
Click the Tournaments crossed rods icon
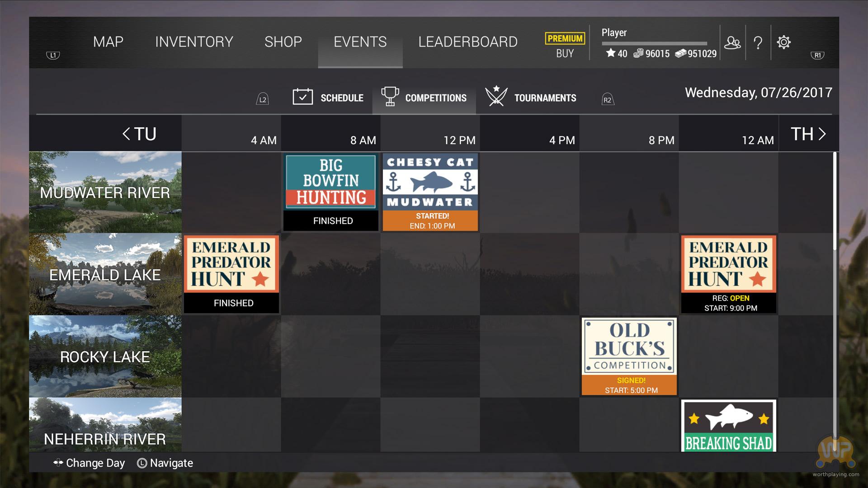coord(496,97)
